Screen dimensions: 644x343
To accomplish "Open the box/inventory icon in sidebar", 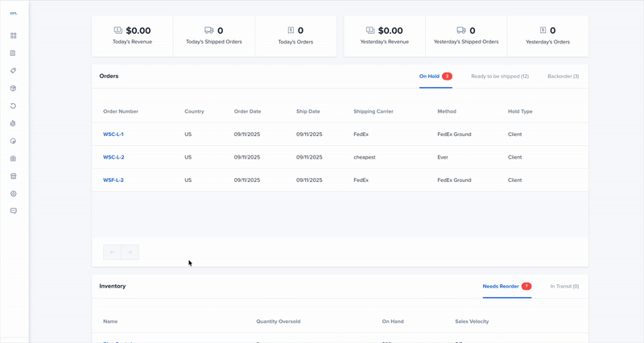I will coord(13,89).
